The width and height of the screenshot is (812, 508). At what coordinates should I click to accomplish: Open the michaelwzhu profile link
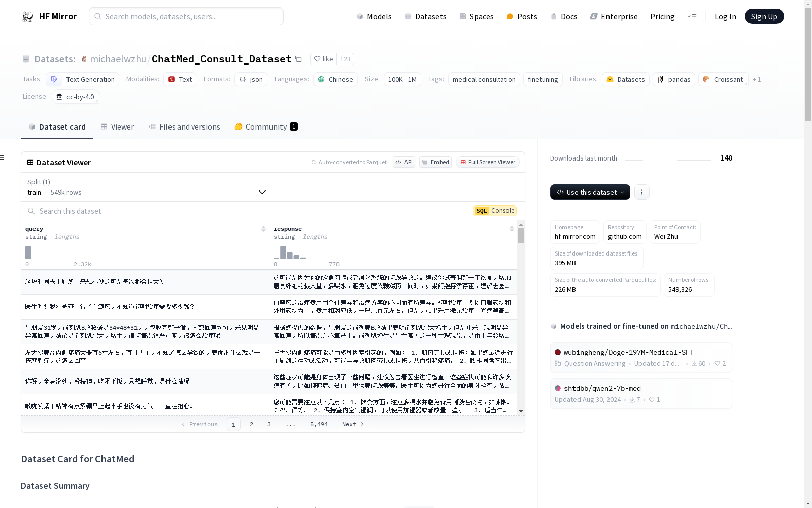pos(118,59)
